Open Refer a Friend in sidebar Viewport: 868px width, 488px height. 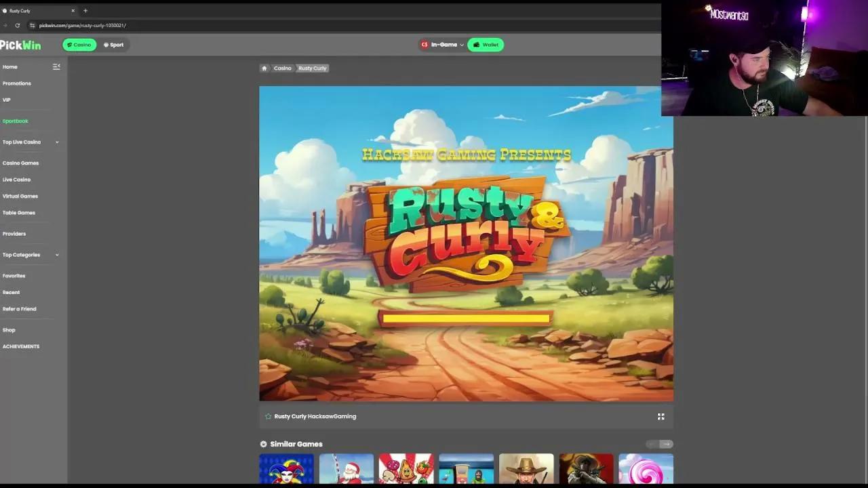[x=20, y=309]
